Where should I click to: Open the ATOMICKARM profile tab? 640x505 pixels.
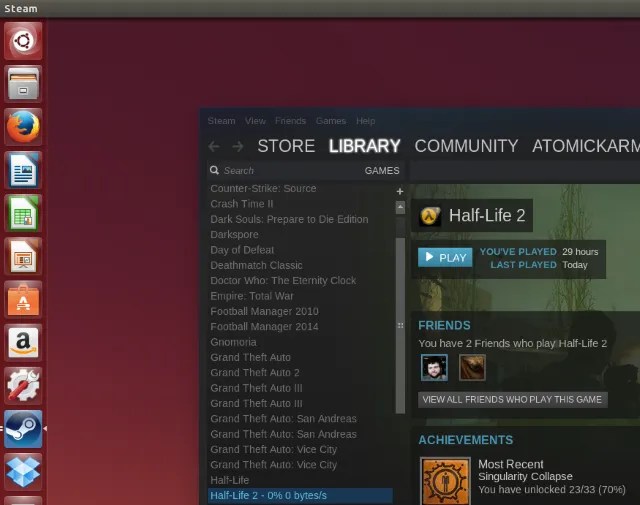pyautogui.click(x=586, y=146)
